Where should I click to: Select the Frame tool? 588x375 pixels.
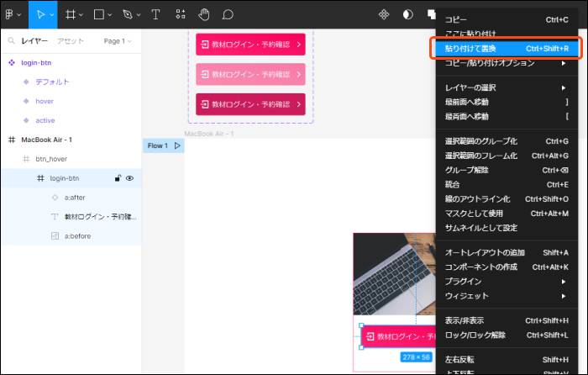pyautogui.click(x=71, y=14)
